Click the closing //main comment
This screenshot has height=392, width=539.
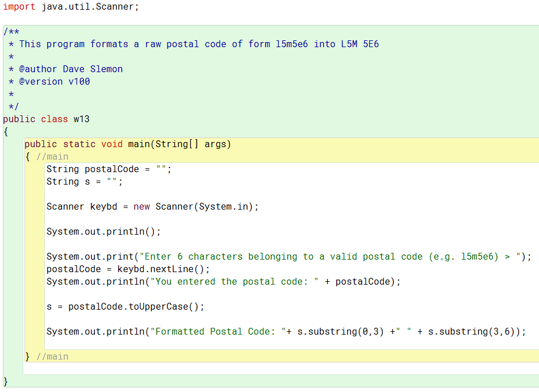tap(52, 357)
